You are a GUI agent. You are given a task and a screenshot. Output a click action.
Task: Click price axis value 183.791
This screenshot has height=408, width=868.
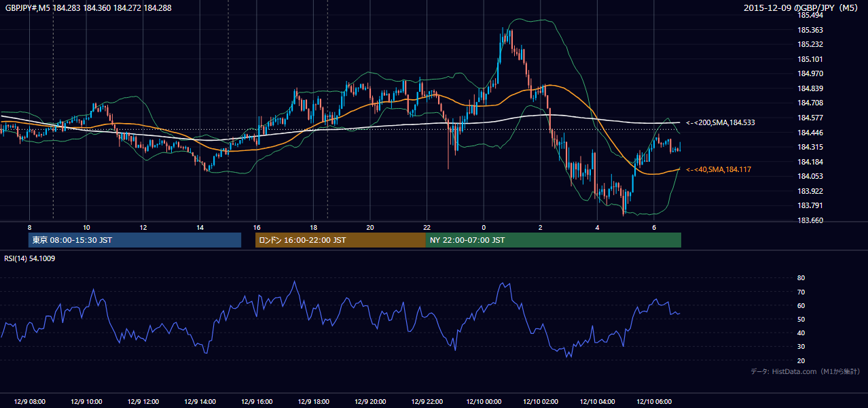811,205
